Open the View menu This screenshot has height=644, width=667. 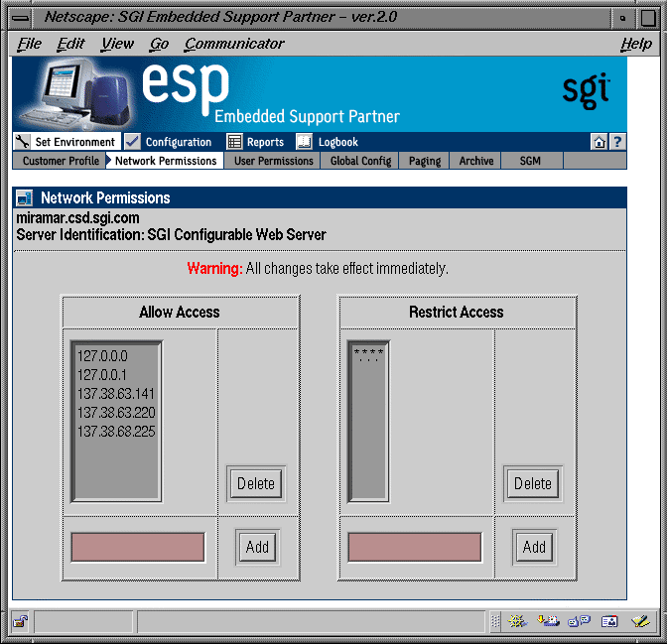coord(117,44)
